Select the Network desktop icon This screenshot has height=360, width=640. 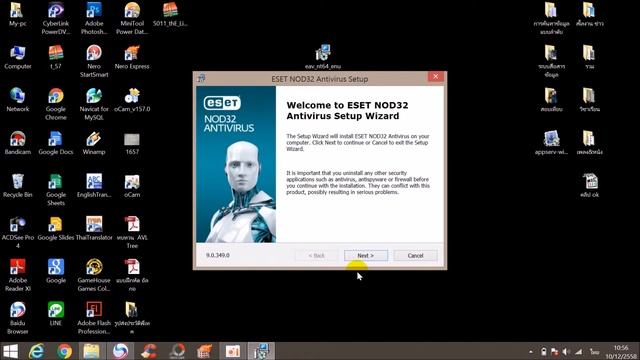(18, 100)
